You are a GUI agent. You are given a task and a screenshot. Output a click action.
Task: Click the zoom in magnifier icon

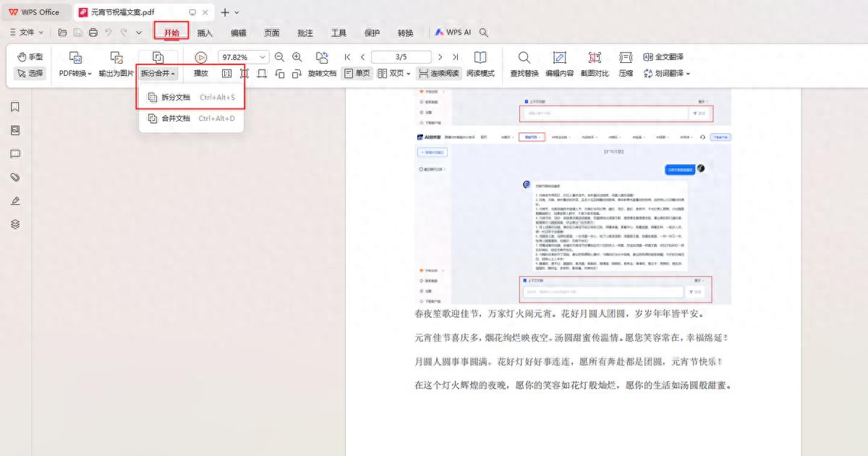pos(297,57)
